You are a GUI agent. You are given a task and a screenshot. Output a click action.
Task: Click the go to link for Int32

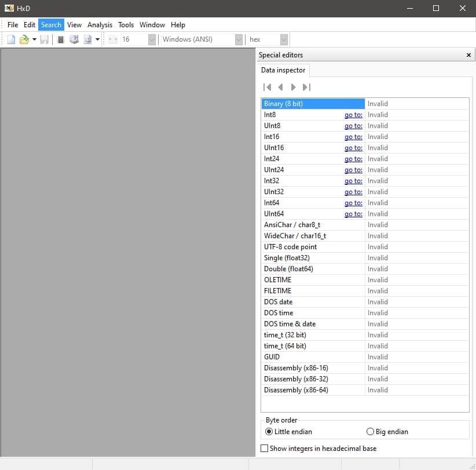pos(353,181)
